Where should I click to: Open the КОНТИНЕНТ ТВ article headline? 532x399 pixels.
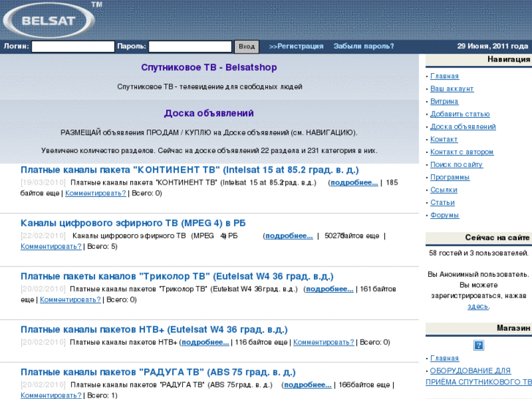[190, 170]
